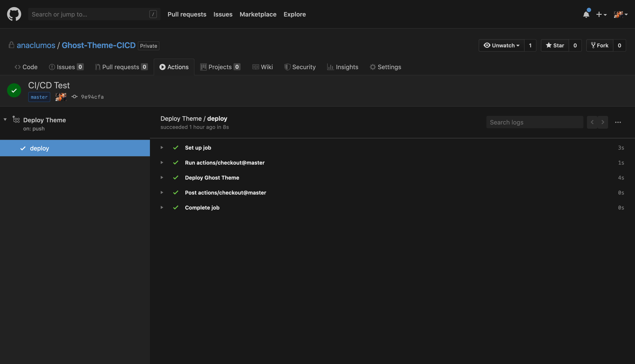Screen dimensions: 635x364
Task: Click the commit hash 9e94cfa
Action: (x=92, y=97)
